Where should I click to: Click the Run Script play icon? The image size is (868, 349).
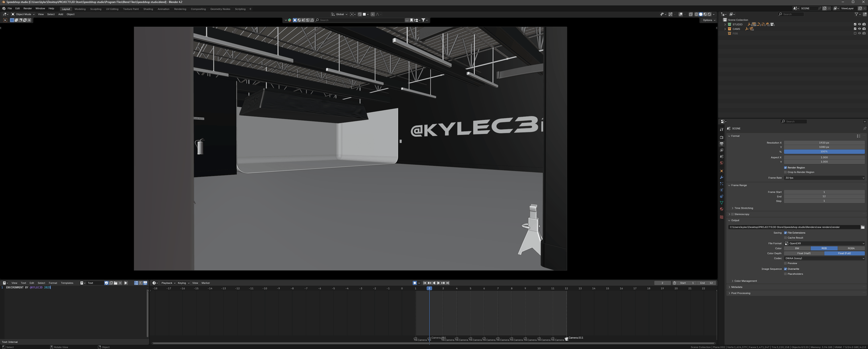pos(126,283)
